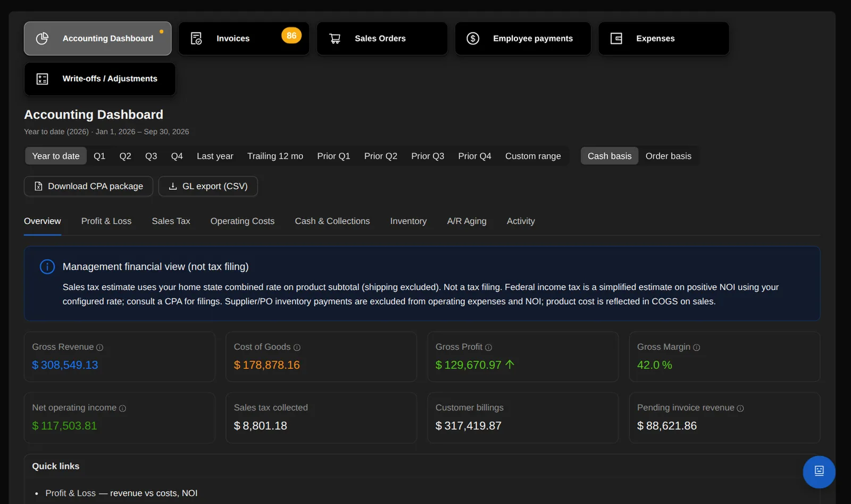Click the $88,621.86 pending invoice value

pos(667,426)
